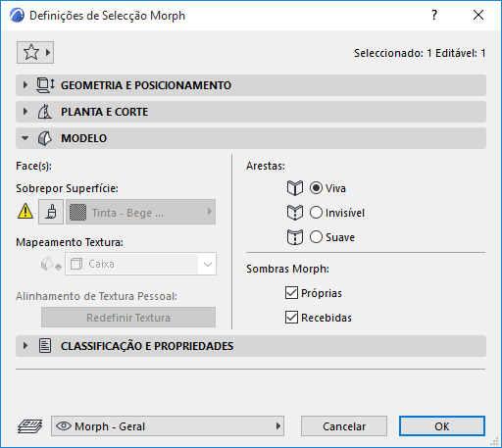The width and height of the screenshot is (502, 448).
Task: Click the Planta e Corte panel icon
Action: 45,112
